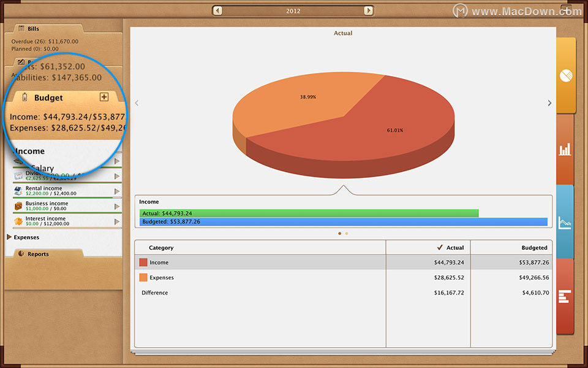Click the $1,000.00 / $0.00 business amount
This screenshot has width=588, height=368.
[46, 209]
